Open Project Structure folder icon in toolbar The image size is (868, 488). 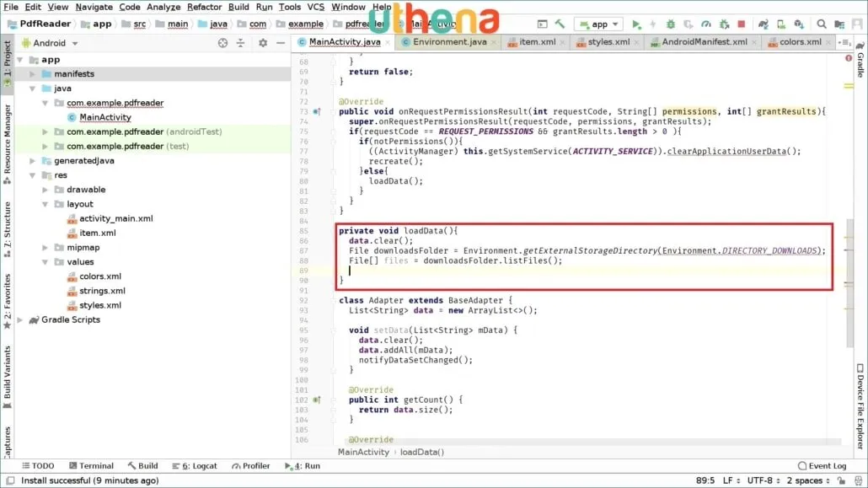click(839, 24)
